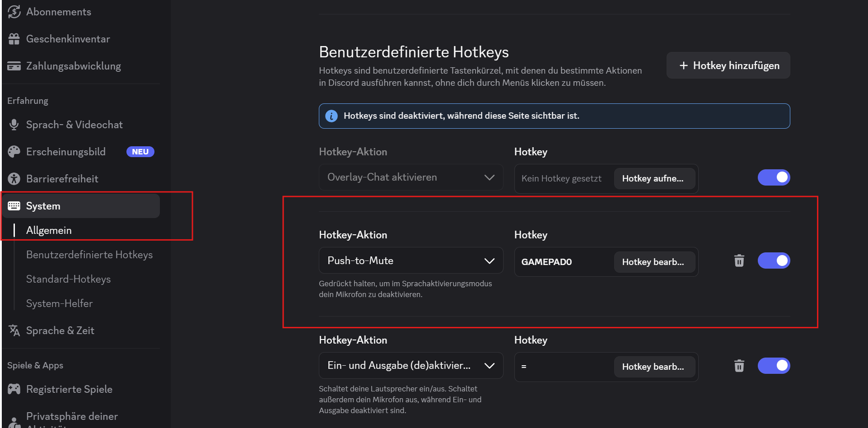
Task: Toggle the Overlay-Chat aktivieren hotkey switch
Action: point(774,177)
